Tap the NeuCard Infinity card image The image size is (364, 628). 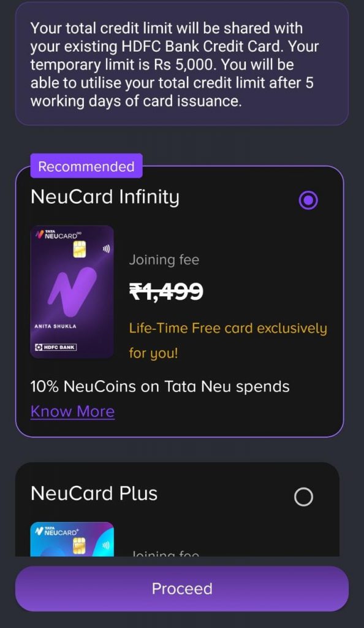[72, 291]
